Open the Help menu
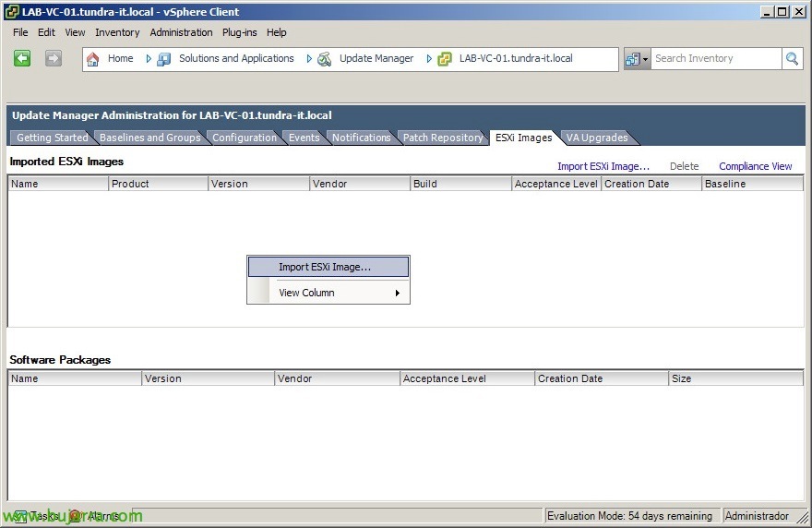812x528 pixels. pos(277,32)
